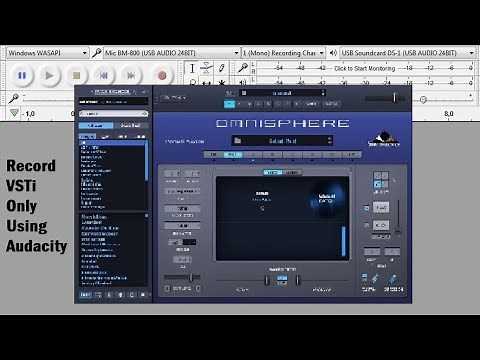The height and width of the screenshot is (360, 480).
Task: Select the Draw pencil tool
Action: 221,68
